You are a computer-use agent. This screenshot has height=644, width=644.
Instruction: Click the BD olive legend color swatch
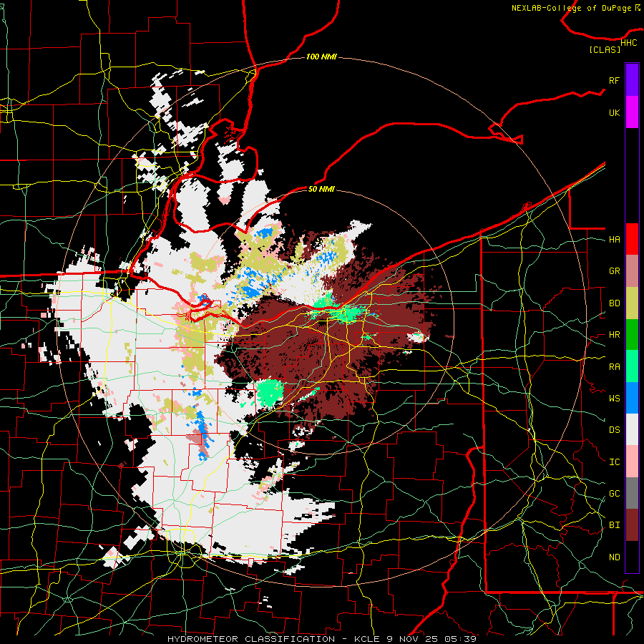click(x=632, y=303)
